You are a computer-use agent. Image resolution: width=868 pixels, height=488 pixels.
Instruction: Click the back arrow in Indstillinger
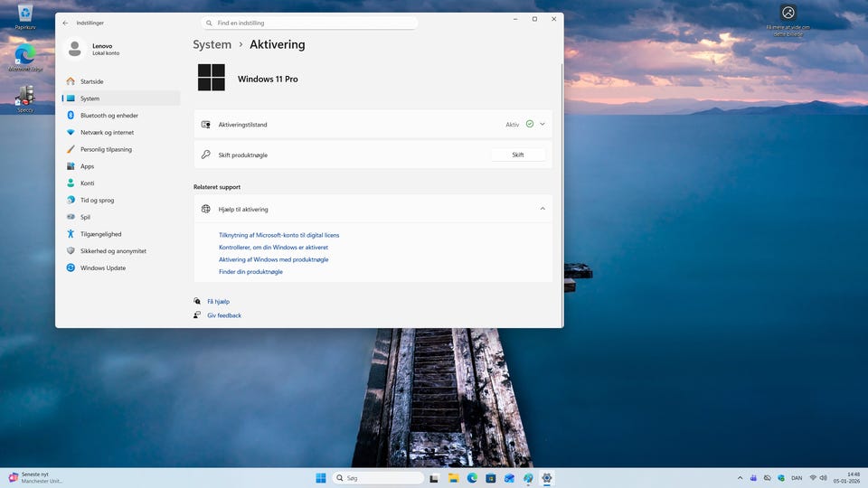65,23
